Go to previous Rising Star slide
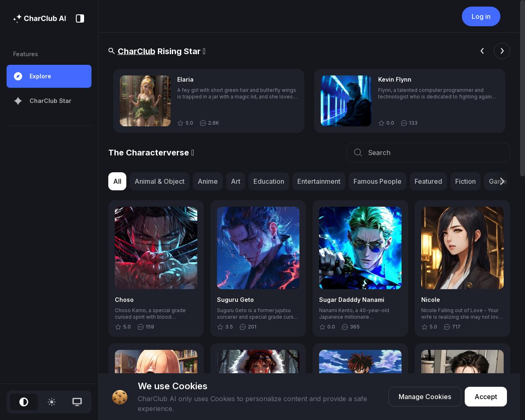 coord(482,51)
